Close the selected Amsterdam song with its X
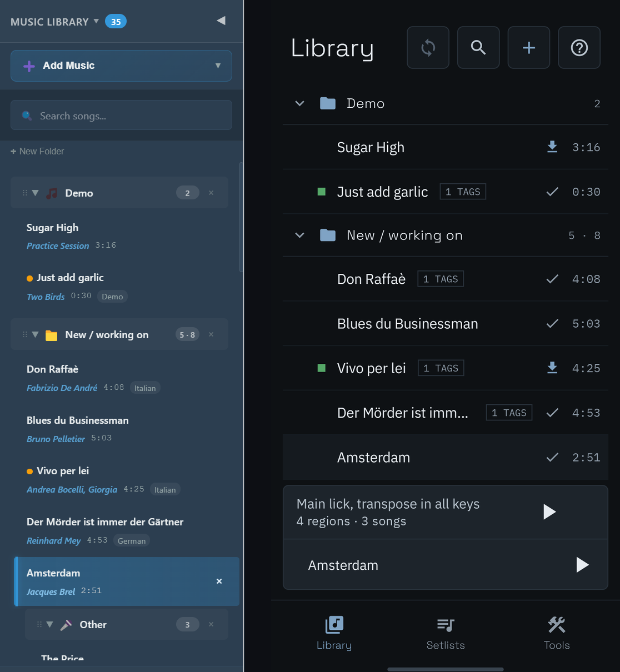Image resolution: width=620 pixels, height=672 pixels. 219,581
